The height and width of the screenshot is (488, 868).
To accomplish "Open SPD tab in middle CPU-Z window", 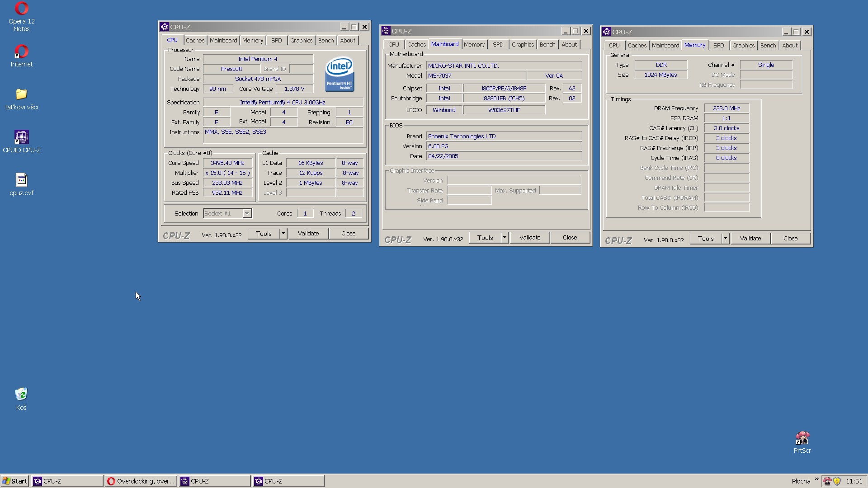I will point(498,44).
